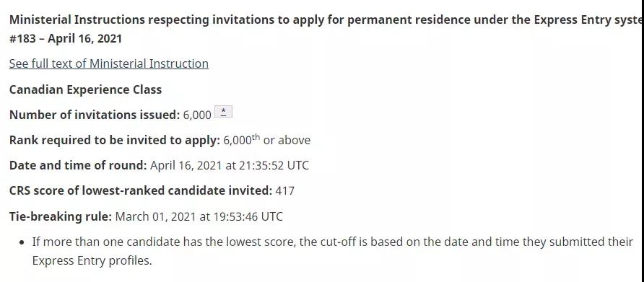Click the superscript 'th' after 6,000

pos(256,138)
